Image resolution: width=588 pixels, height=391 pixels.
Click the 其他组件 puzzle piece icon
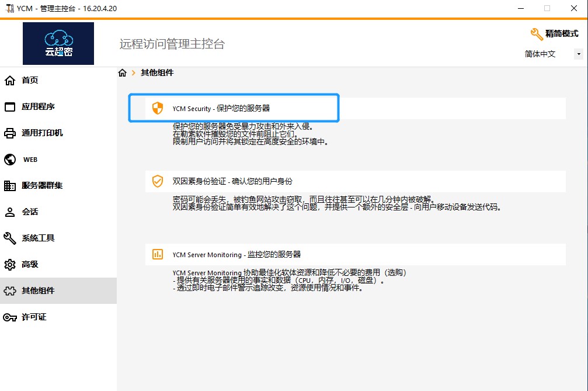pyautogui.click(x=10, y=291)
